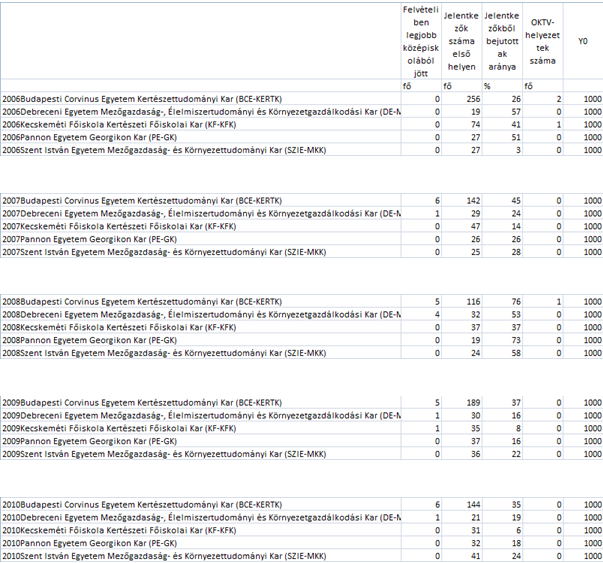Select the 2010 Debreceni Egyetem row label
The image size is (603, 563).
point(200,517)
